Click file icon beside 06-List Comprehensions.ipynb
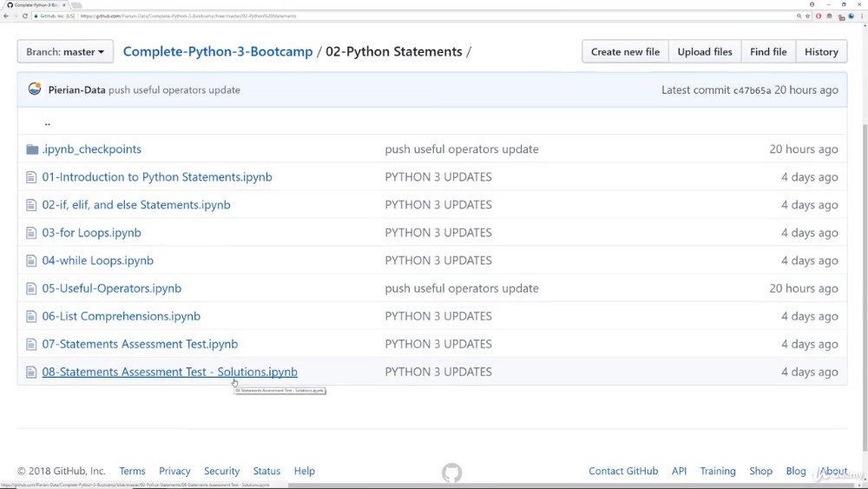 coord(31,316)
